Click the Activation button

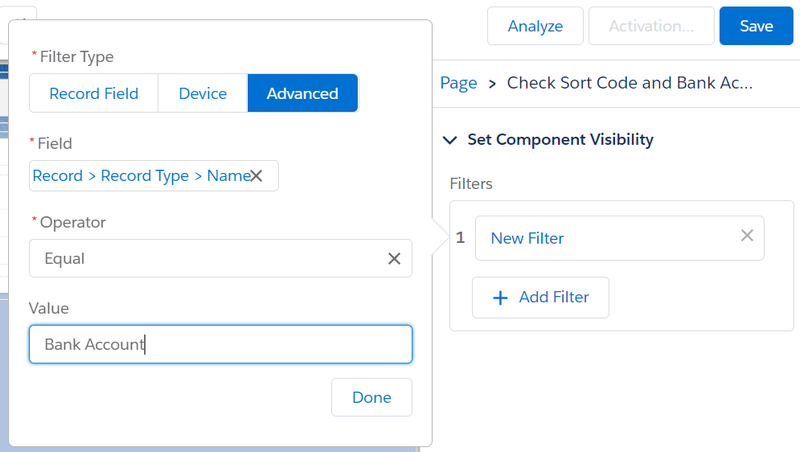[651, 26]
